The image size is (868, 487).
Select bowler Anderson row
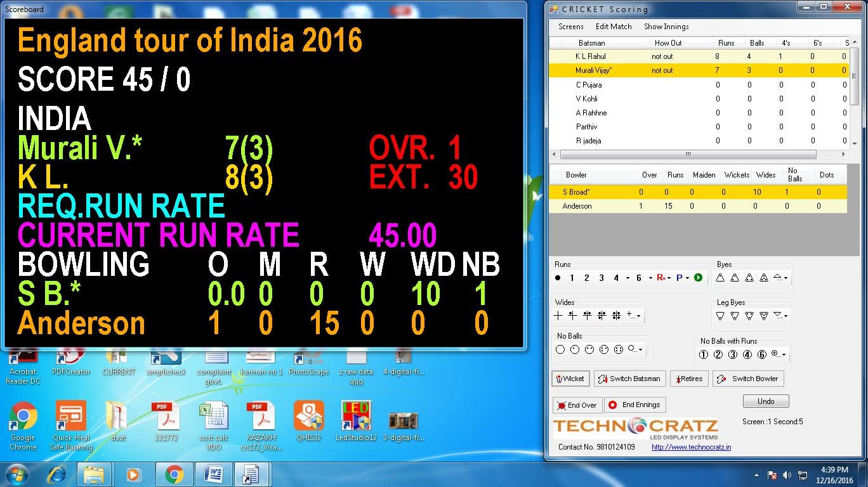(698, 206)
